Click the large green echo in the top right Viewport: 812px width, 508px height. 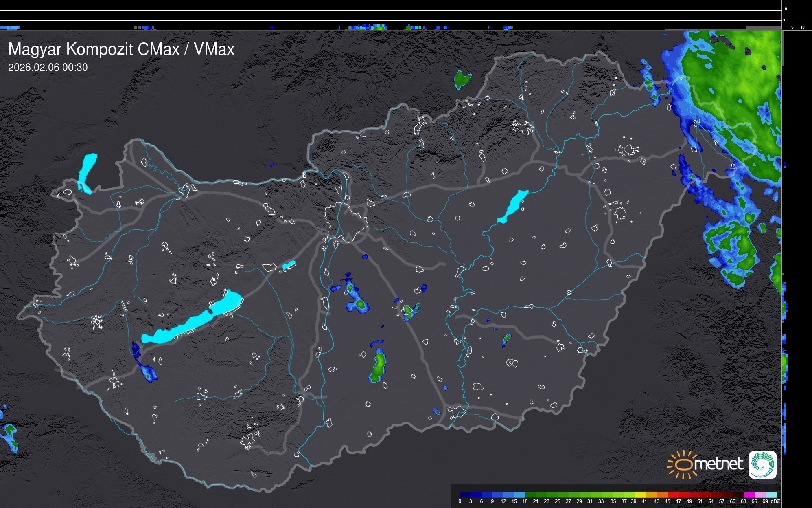(x=733, y=81)
